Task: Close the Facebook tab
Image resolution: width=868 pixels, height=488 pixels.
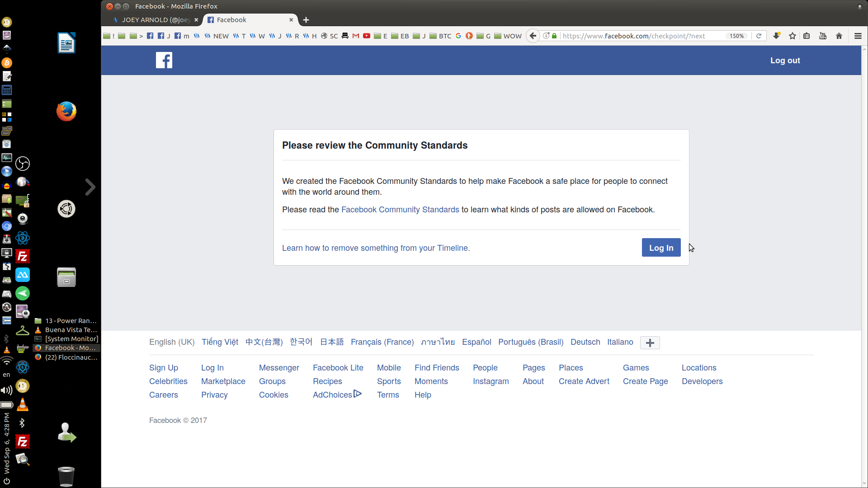Action: tap(291, 20)
